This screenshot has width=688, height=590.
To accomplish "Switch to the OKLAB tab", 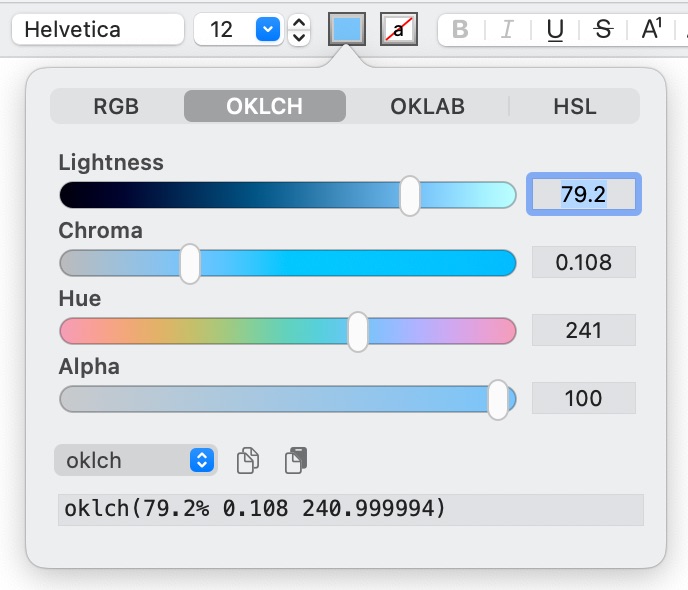I will click(427, 106).
